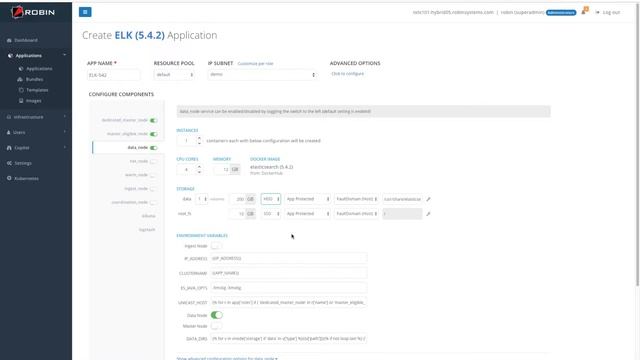Open the Bundles sub-item icon
The height and width of the screenshot is (360, 640).
(20, 79)
